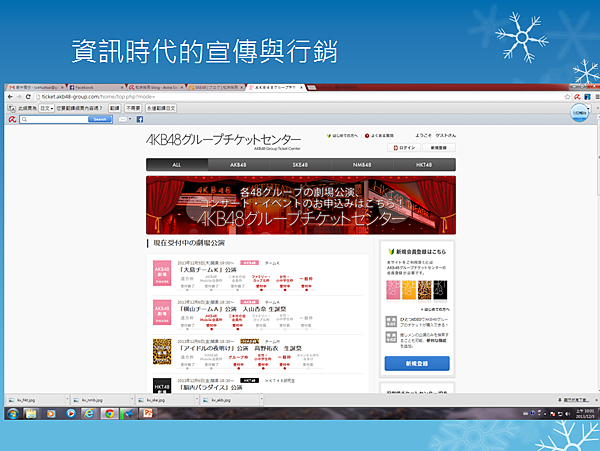Click 不需要 button in the translate bar
The height and width of the screenshot is (451, 600).
tap(133, 108)
